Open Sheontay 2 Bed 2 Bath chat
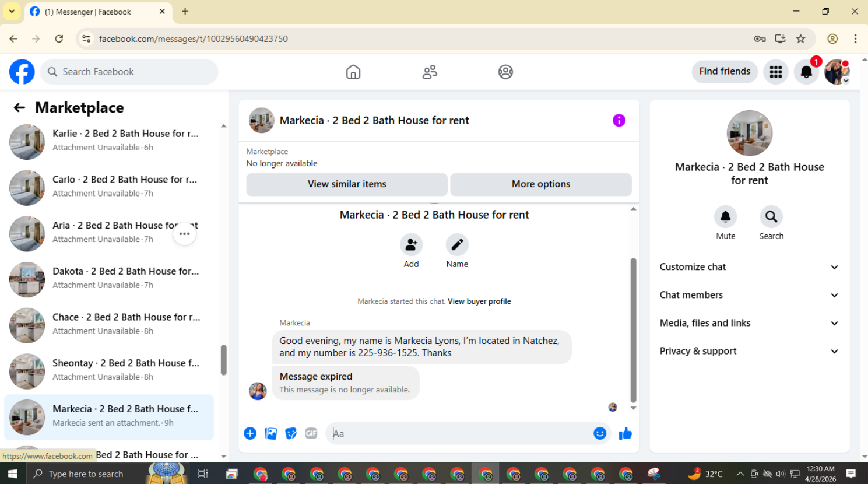Screen dimensions: 868x484 [109, 371]
